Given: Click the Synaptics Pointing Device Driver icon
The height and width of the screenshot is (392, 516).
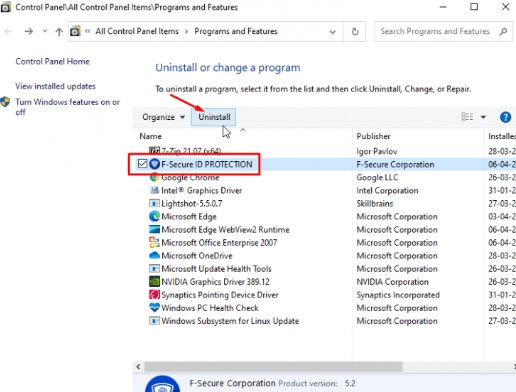Looking at the screenshot, I should coord(154,295).
